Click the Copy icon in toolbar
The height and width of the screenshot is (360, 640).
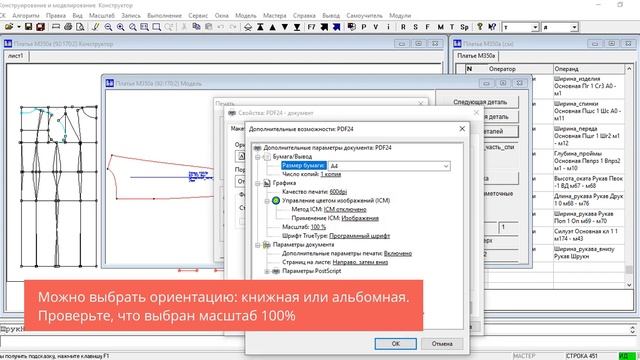coord(196,27)
